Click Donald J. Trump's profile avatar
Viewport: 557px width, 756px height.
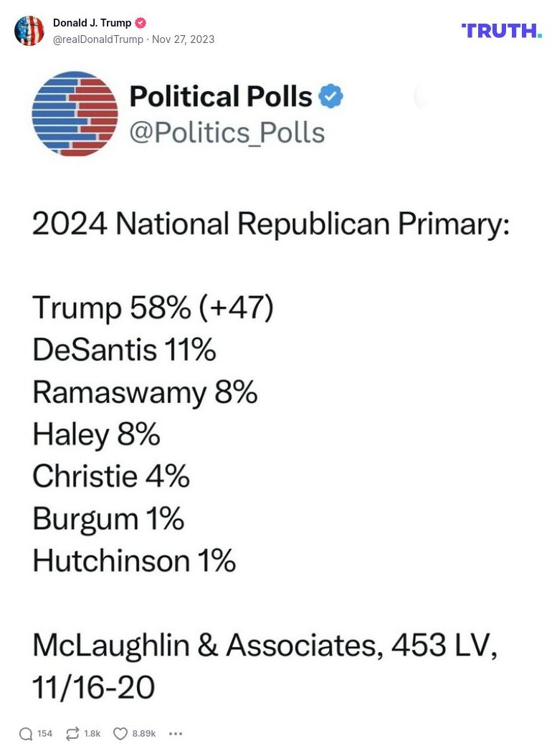pyautogui.click(x=30, y=31)
